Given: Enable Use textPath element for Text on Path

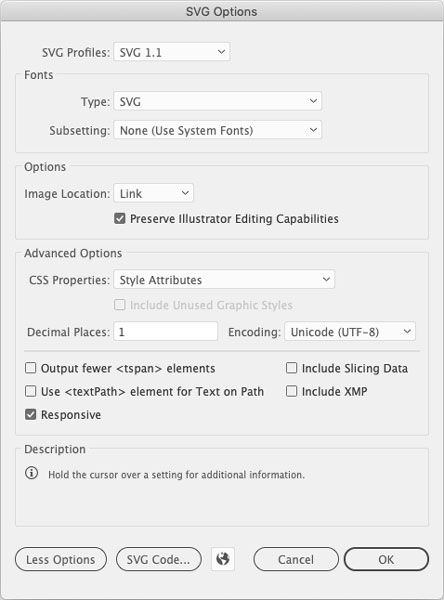Looking at the screenshot, I should click(x=31, y=391).
